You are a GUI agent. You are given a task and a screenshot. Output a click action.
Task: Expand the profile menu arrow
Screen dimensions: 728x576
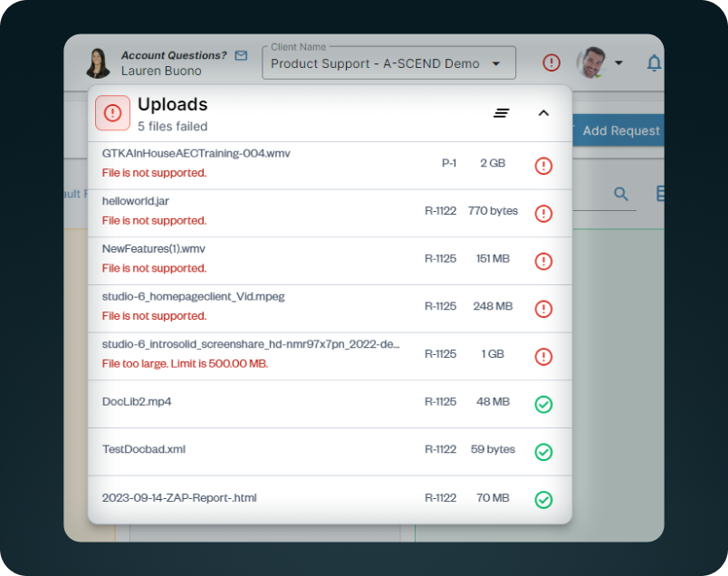point(618,62)
